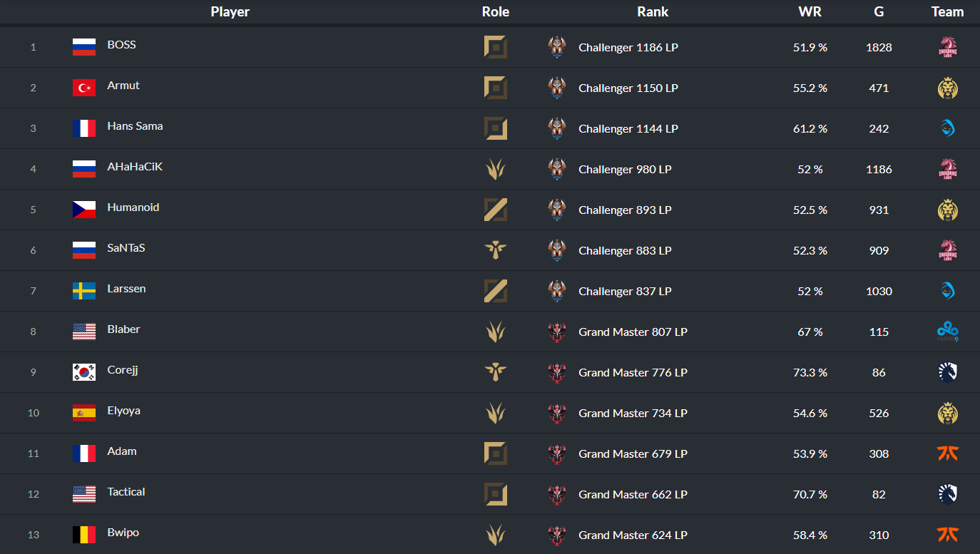The height and width of the screenshot is (554, 980).
Task: Click the Fnatic team logo for Adam
Action: (x=947, y=453)
